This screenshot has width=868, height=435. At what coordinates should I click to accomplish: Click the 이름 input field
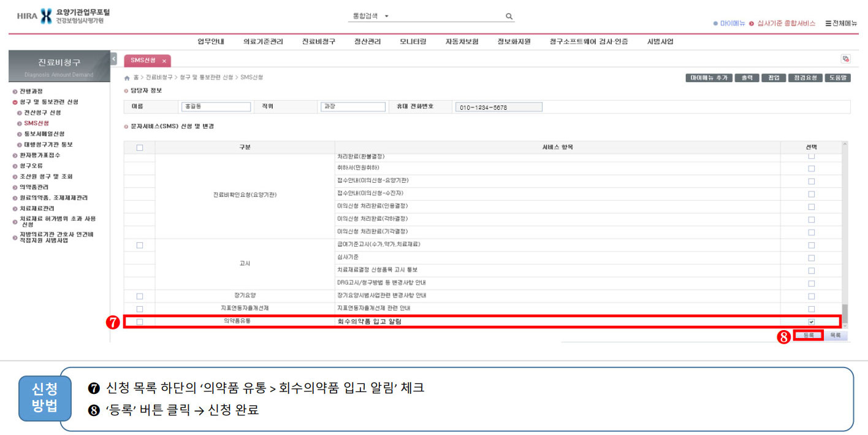tap(216, 107)
